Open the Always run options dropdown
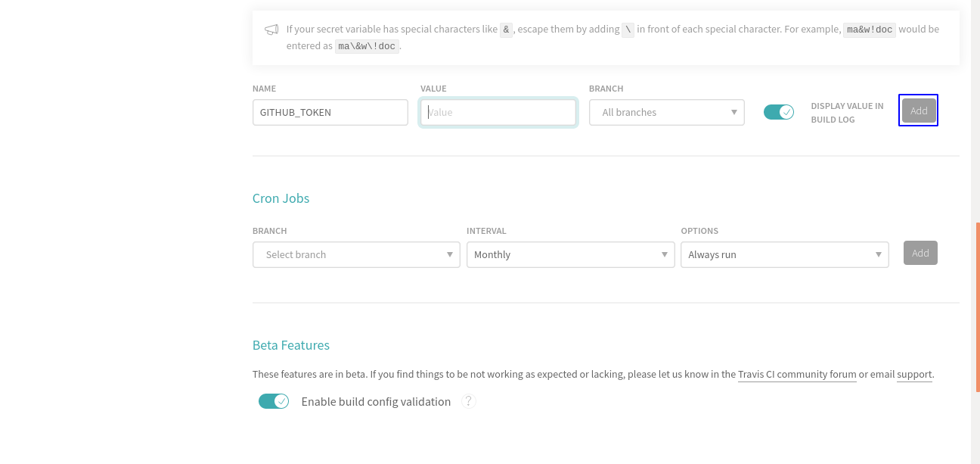This screenshot has width=980, height=464. click(x=784, y=254)
